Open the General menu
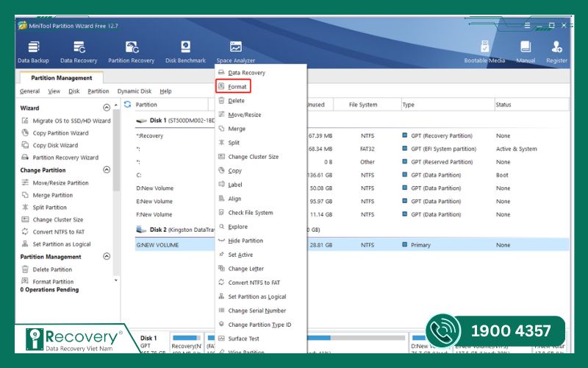 pos(29,91)
